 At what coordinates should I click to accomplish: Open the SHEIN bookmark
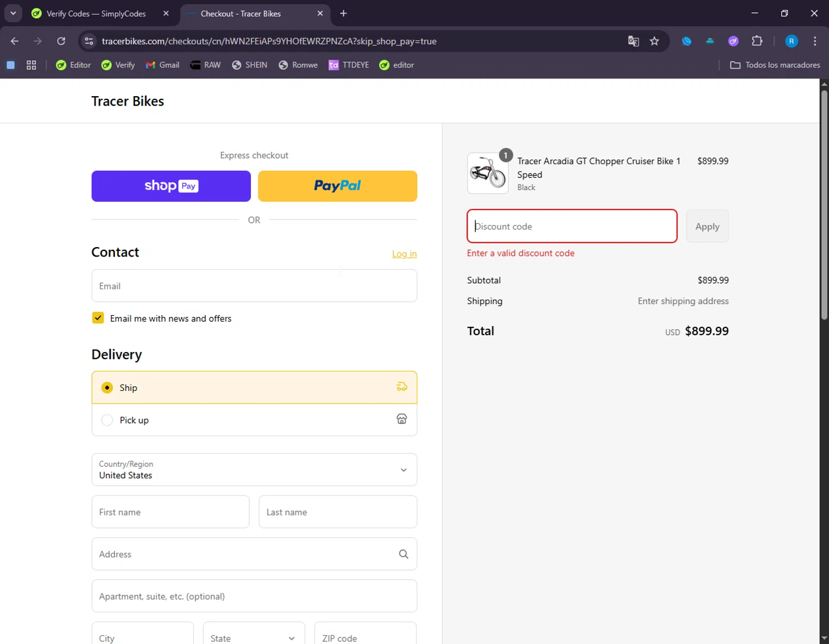(x=250, y=65)
